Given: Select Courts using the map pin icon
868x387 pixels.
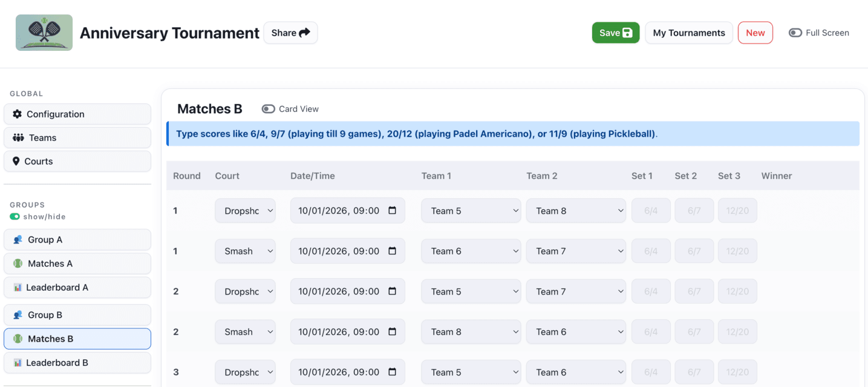Looking at the screenshot, I should click(x=16, y=161).
